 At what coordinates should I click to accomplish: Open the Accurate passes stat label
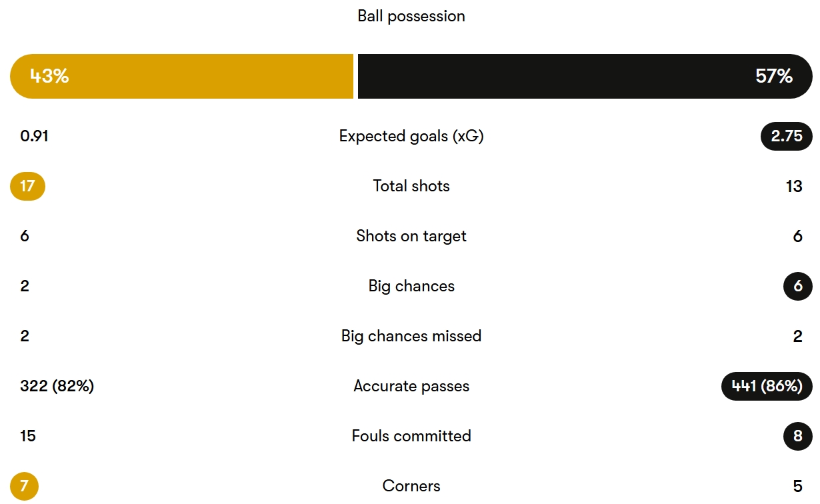[x=411, y=386]
